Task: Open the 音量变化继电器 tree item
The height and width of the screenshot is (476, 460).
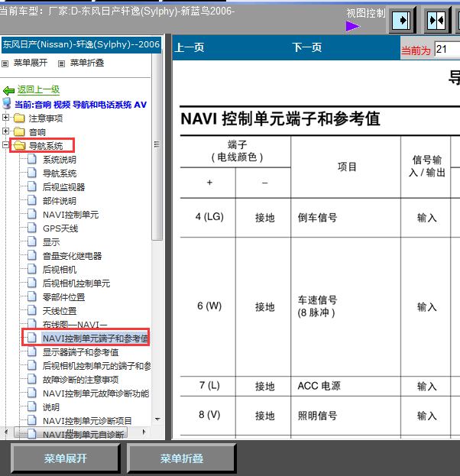Action: click(73, 256)
